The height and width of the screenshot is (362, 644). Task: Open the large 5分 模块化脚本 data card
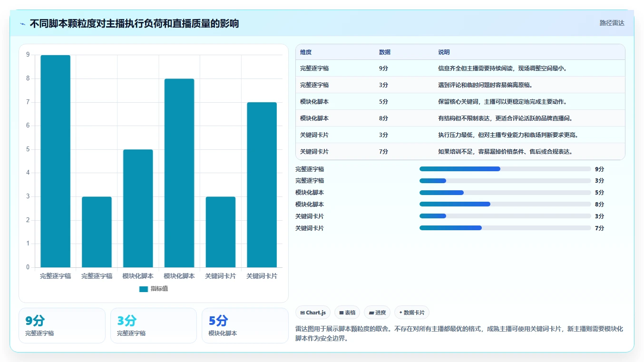pos(245,325)
